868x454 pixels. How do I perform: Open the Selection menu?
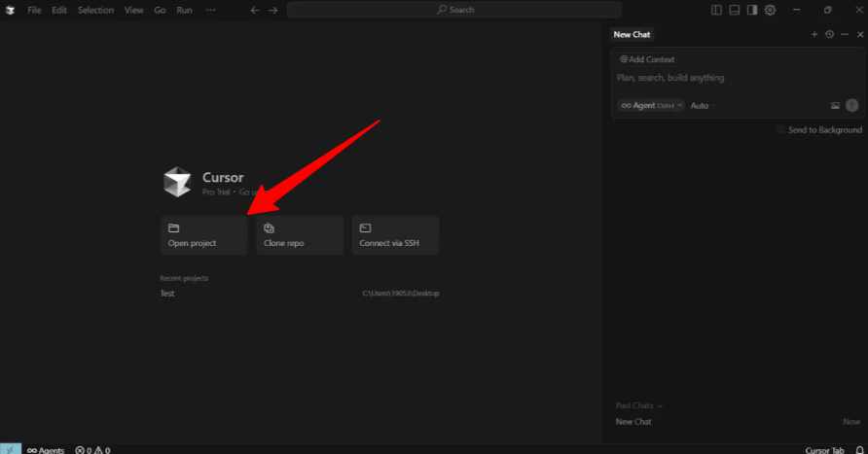[x=95, y=10]
